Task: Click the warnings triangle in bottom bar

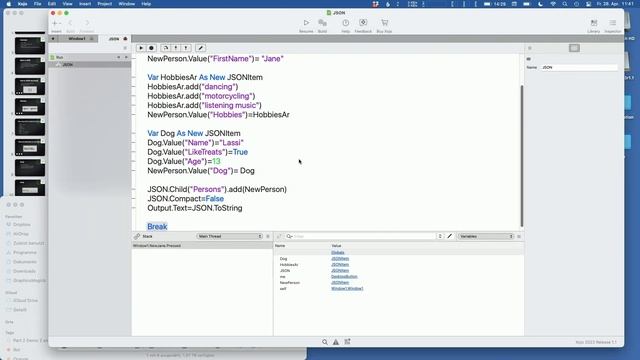Action: tap(336, 342)
